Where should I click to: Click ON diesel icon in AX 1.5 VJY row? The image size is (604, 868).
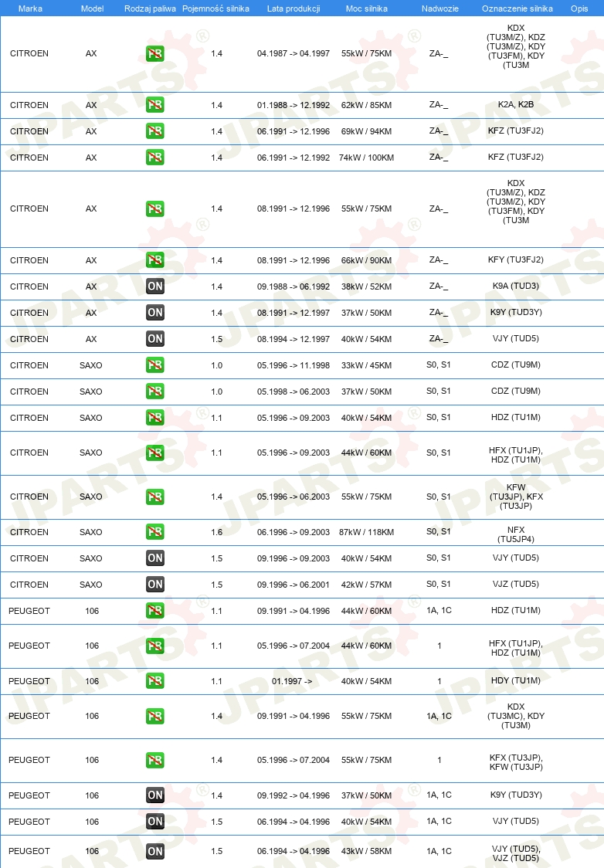click(x=155, y=339)
